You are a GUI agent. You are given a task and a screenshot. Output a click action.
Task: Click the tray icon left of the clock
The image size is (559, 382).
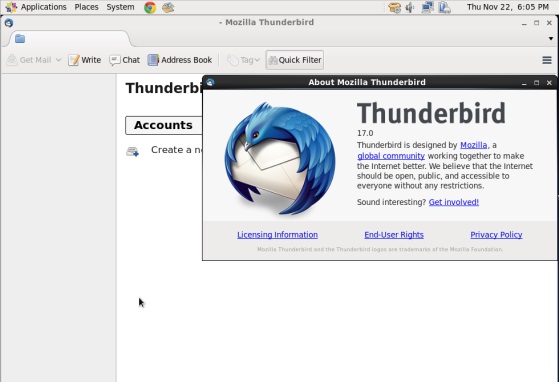[444, 7]
